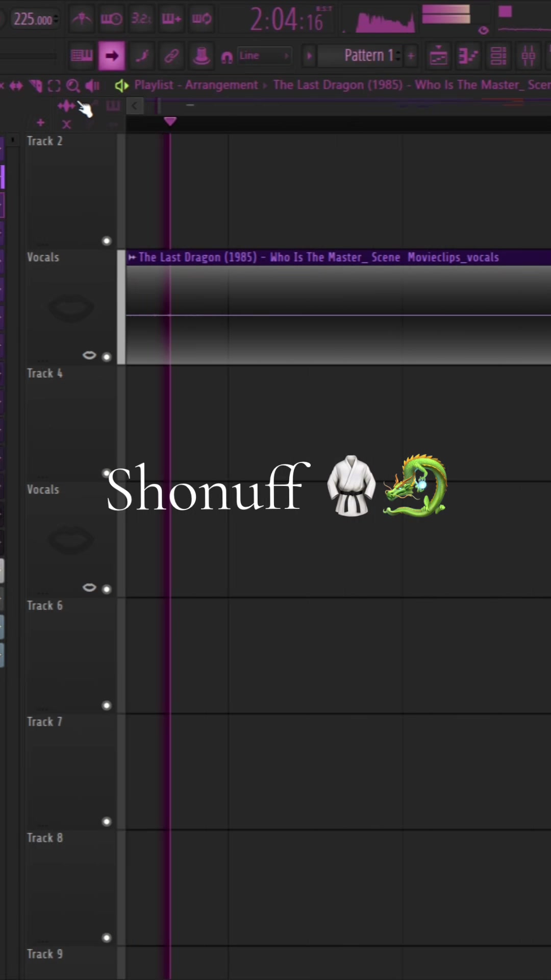Select the first Vocals track label
551x980 pixels.
(43, 257)
